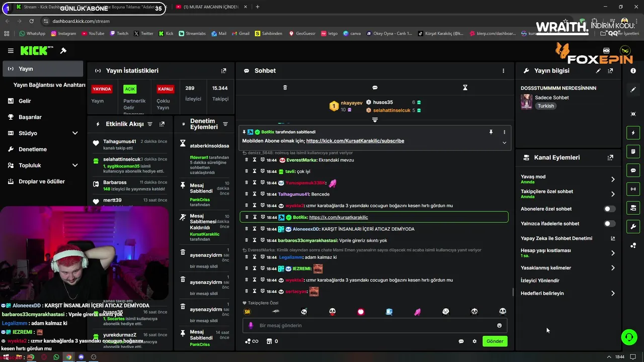Open Takipçilere özel sohbet options arrow
The width and height of the screenshot is (644, 362).
click(x=613, y=194)
